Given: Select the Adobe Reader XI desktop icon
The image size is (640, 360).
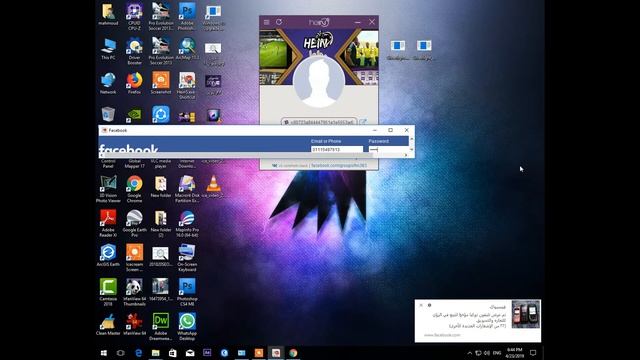Looking at the screenshot, I should tap(108, 224).
